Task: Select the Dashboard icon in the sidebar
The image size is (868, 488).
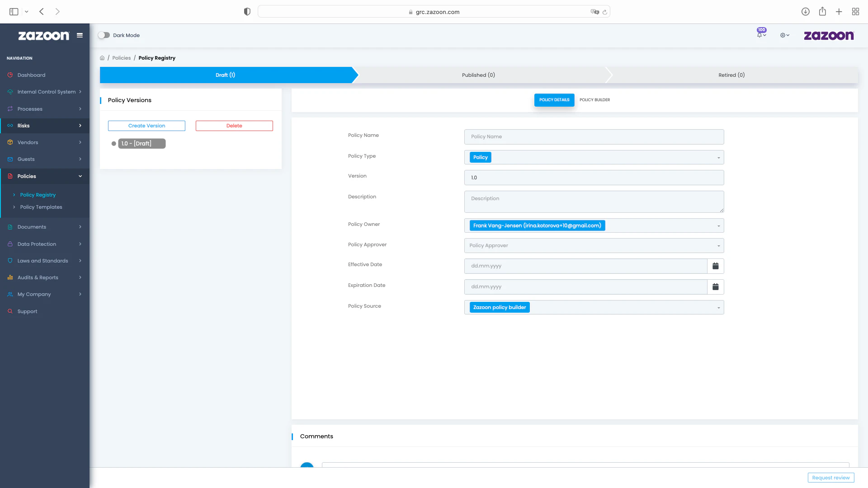Action: click(x=10, y=75)
